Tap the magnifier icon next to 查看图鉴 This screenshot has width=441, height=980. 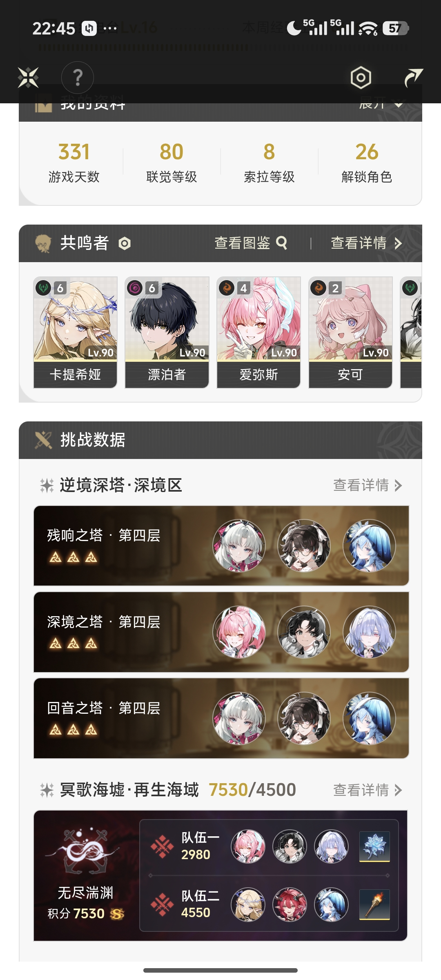tap(282, 243)
